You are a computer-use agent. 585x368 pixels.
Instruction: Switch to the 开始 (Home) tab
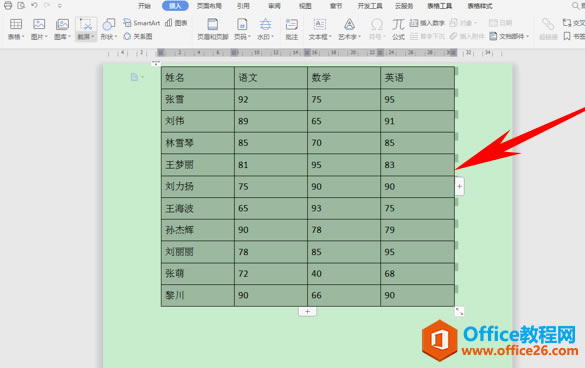click(144, 6)
